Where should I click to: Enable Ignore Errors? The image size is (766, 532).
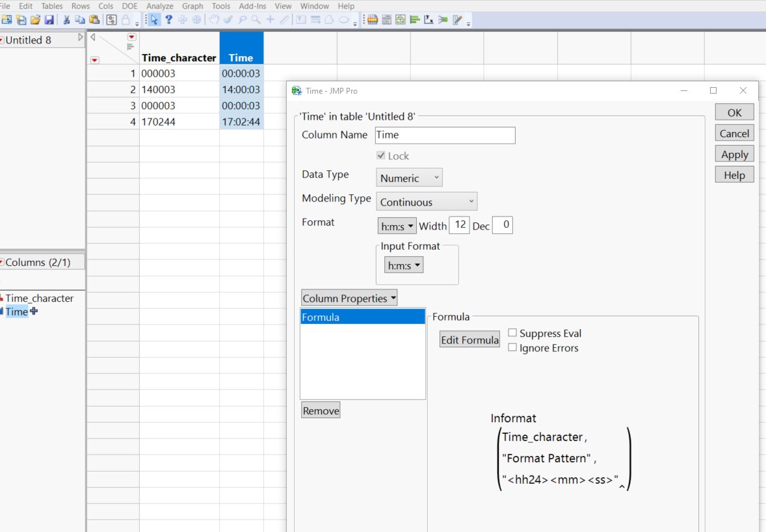point(512,347)
